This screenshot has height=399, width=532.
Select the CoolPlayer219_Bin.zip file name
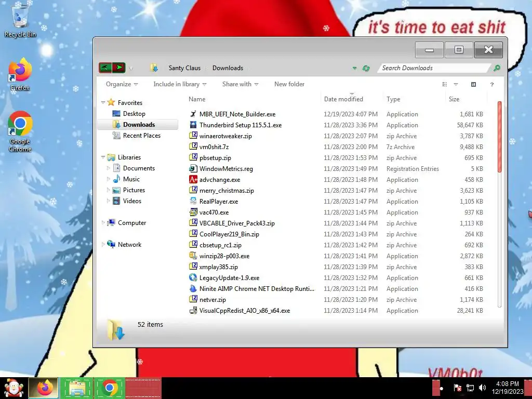pos(229,234)
